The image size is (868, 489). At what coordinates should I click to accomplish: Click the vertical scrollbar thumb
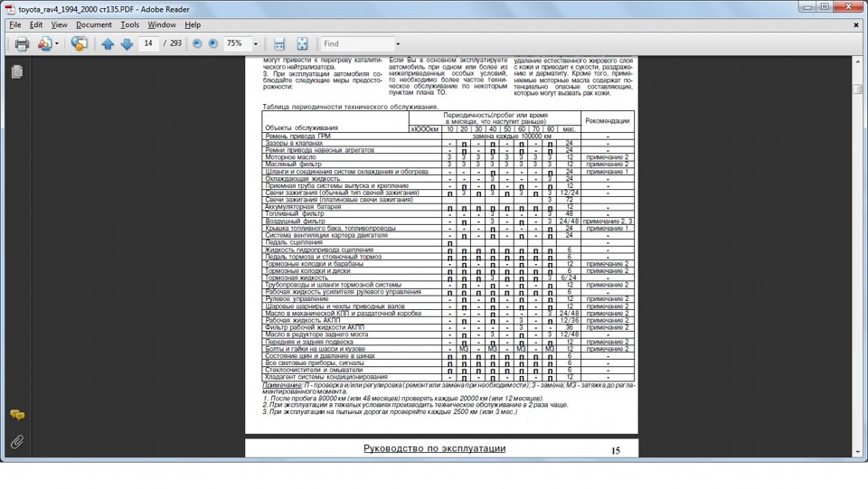(x=857, y=89)
